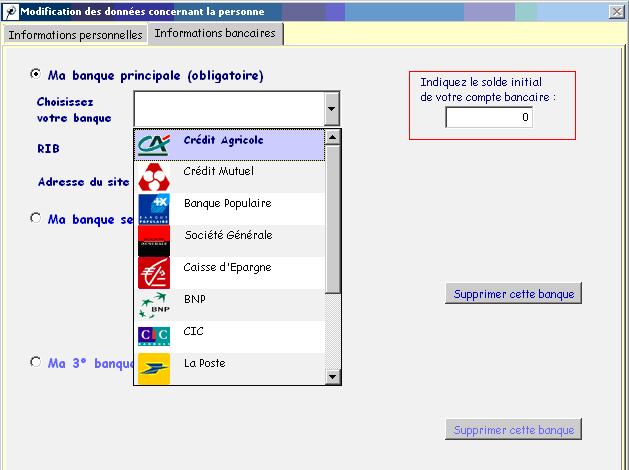The height and width of the screenshot is (470, 629).
Task: Choose Caisse d'Epargne from the list
Action: (x=229, y=273)
